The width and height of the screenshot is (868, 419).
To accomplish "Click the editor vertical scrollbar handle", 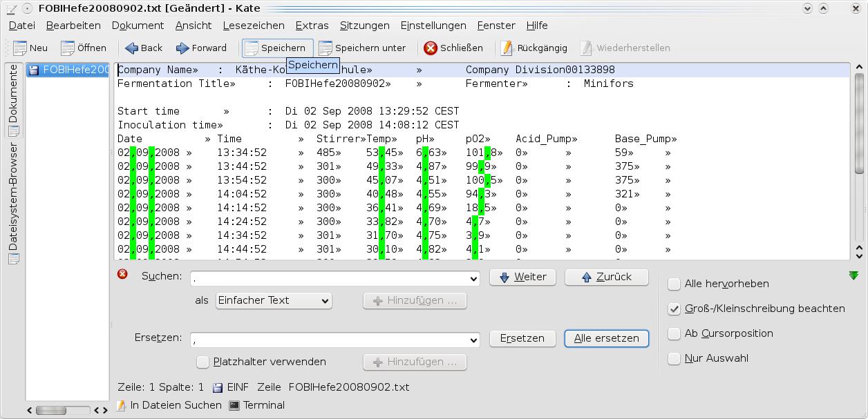I will click(x=859, y=124).
